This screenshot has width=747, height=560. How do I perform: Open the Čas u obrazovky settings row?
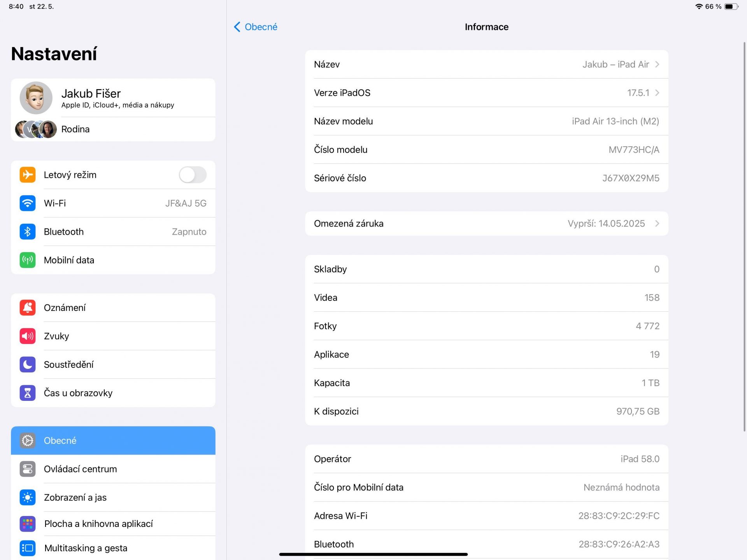click(x=113, y=393)
